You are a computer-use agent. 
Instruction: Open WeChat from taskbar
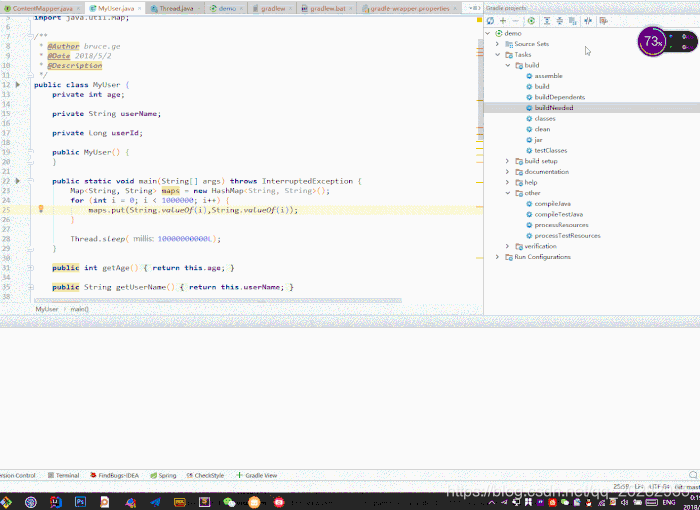(229, 502)
